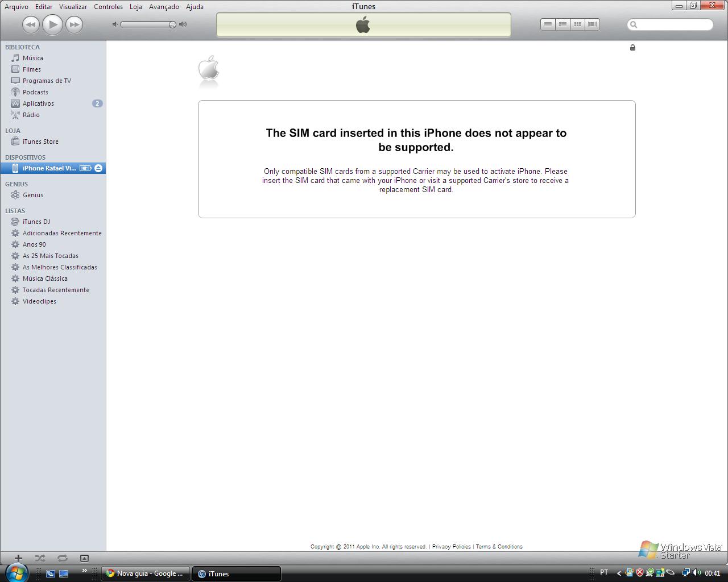Screen dimensions: 728x582
Task: Expand the quick launch overflow chevron
Action: tap(84, 571)
